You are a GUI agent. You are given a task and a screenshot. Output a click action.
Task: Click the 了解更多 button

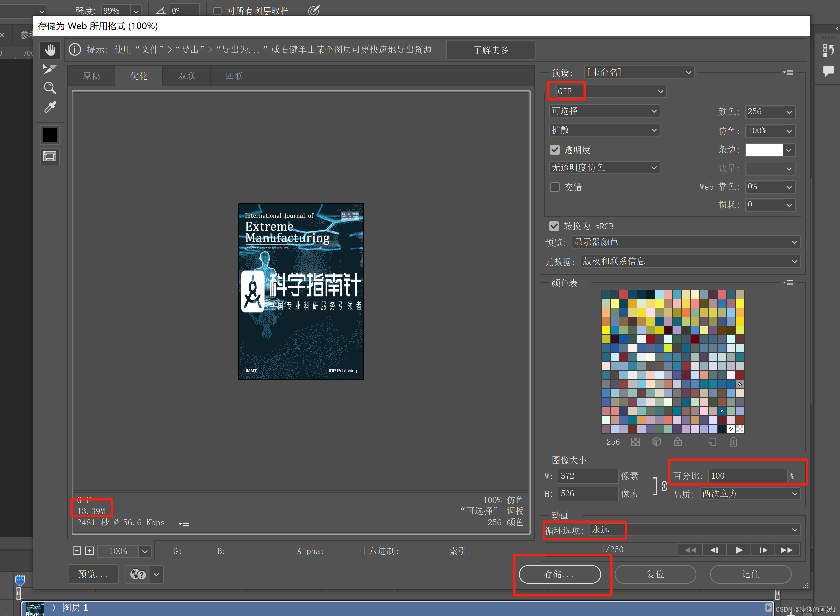491,50
